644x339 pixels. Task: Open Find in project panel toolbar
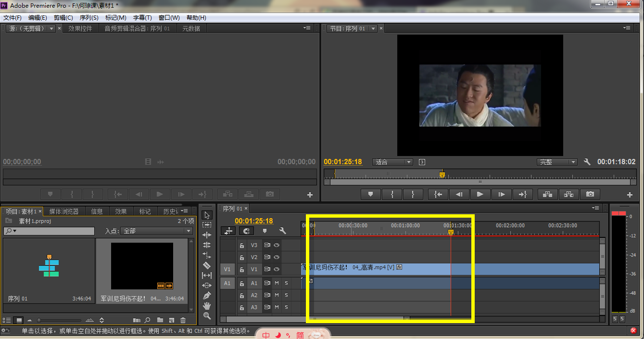148,320
